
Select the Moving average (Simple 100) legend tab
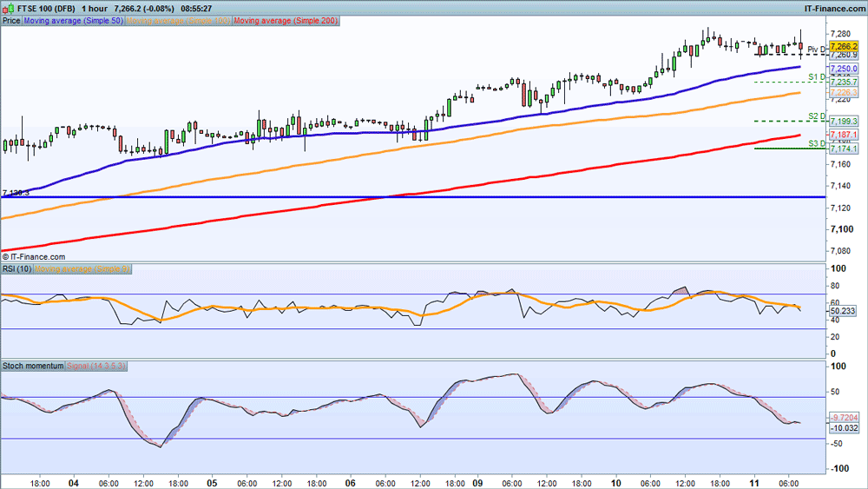pyautogui.click(x=178, y=21)
